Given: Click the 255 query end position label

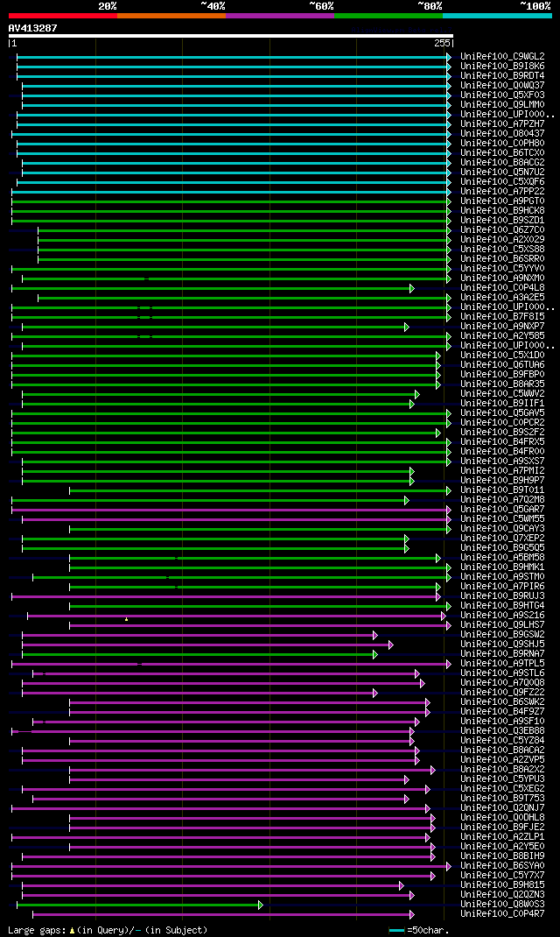Looking at the screenshot, I should pos(442,44).
